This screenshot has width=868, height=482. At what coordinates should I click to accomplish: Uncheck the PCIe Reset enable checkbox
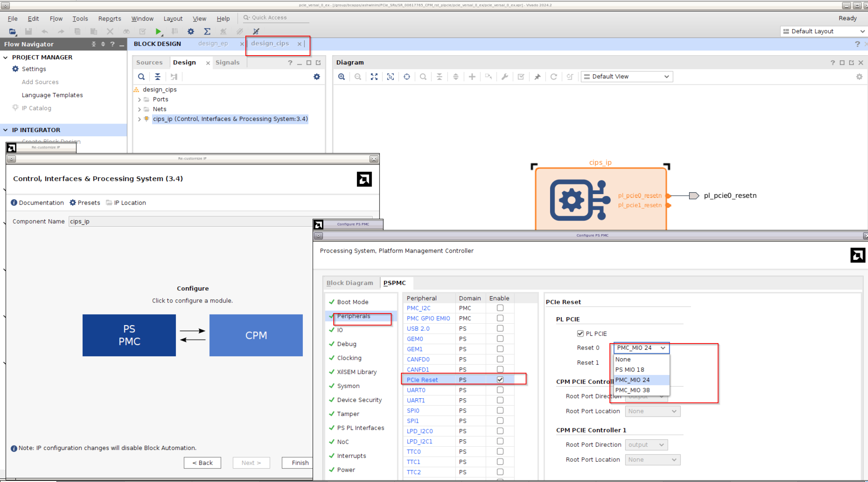pos(500,380)
